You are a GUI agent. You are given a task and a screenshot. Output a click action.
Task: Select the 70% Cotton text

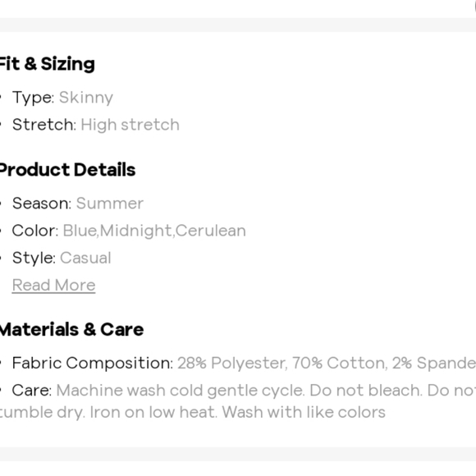pyautogui.click(x=340, y=363)
